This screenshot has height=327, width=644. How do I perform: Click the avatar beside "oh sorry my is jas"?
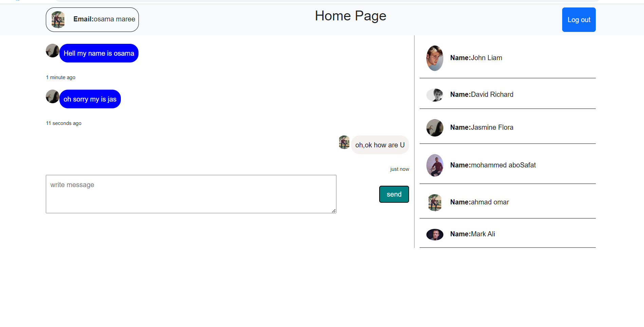[52, 96]
